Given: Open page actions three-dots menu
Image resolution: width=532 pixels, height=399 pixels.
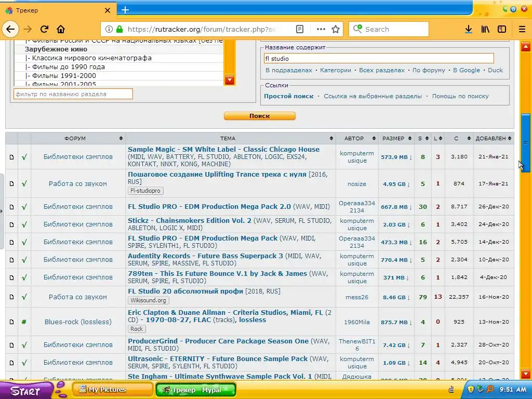Looking at the screenshot, I should [321, 29].
